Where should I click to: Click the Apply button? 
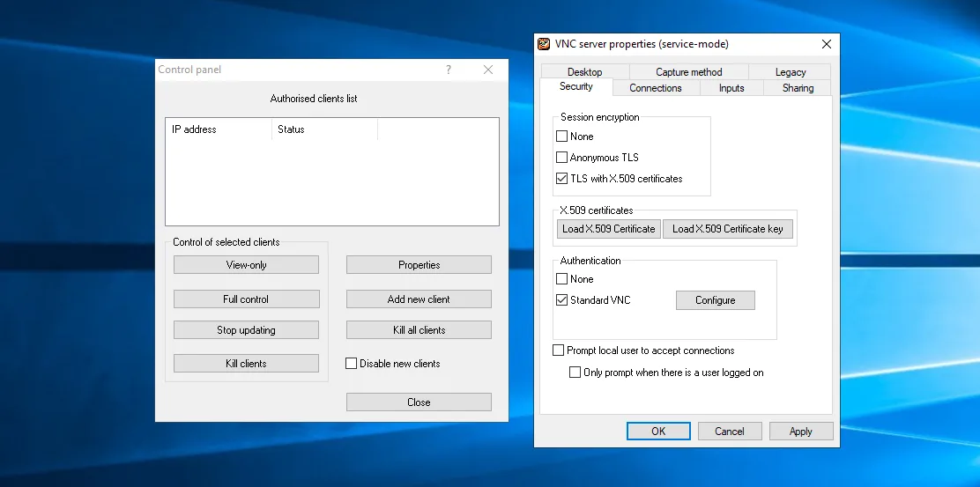(800, 432)
